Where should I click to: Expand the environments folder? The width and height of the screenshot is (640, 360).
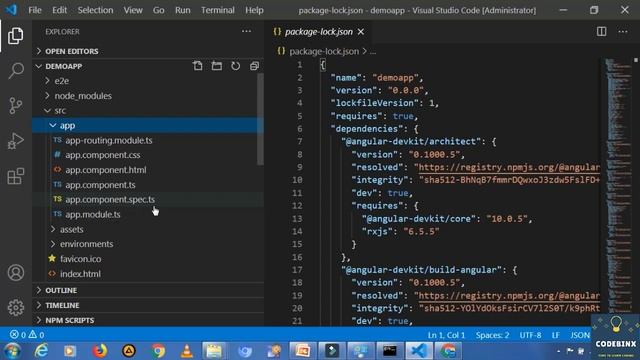pos(148,244)
